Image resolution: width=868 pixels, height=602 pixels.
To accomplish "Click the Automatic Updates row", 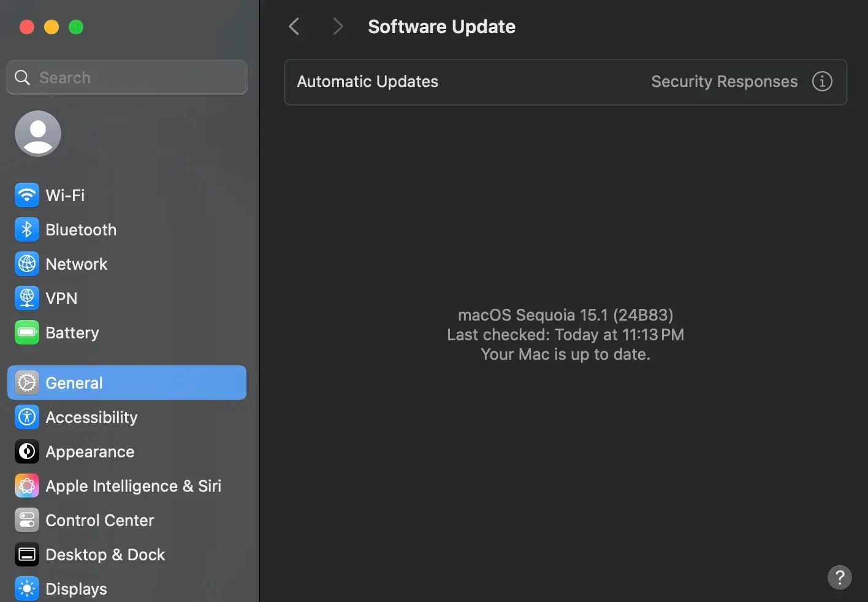I will 368,82.
